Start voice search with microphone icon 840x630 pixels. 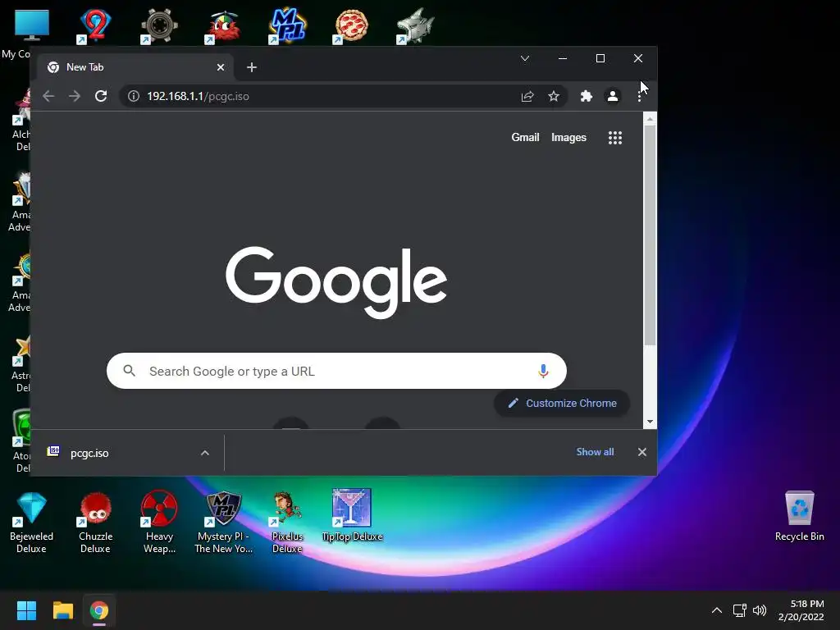pyautogui.click(x=543, y=371)
